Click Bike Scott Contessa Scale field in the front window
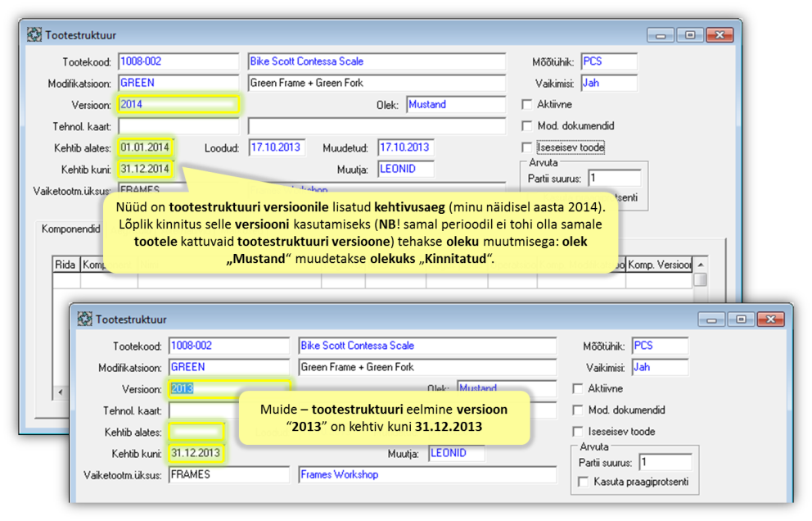 click(x=428, y=346)
